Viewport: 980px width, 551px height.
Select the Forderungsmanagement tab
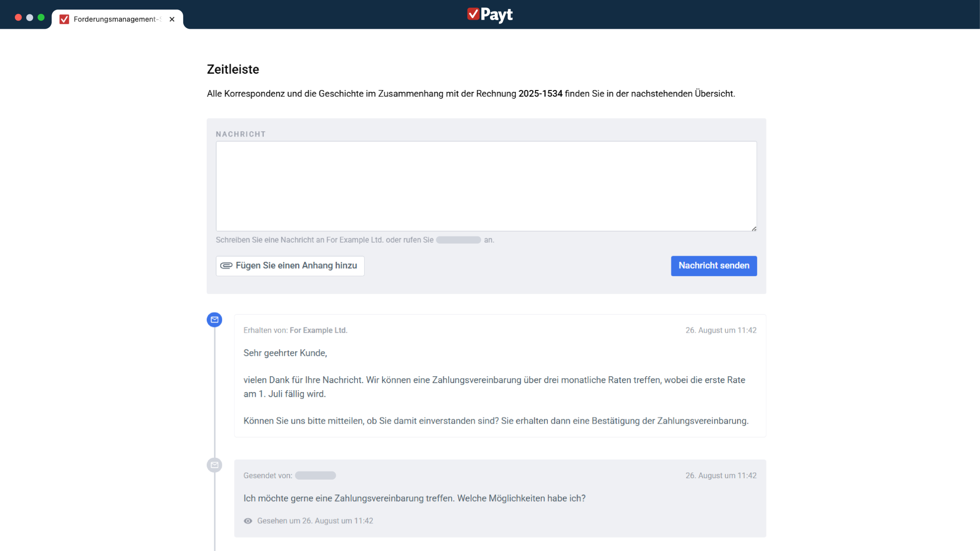(115, 19)
